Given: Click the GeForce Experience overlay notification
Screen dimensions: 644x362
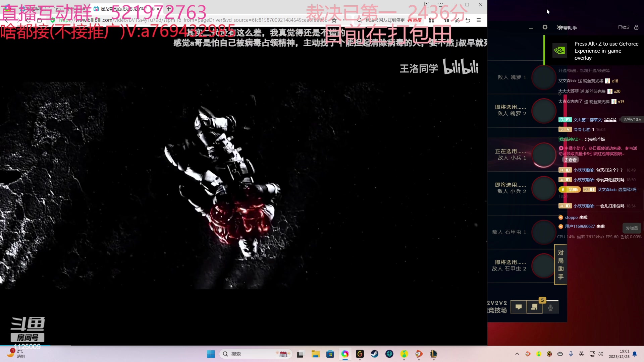Looking at the screenshot, I should click(594, 50).
